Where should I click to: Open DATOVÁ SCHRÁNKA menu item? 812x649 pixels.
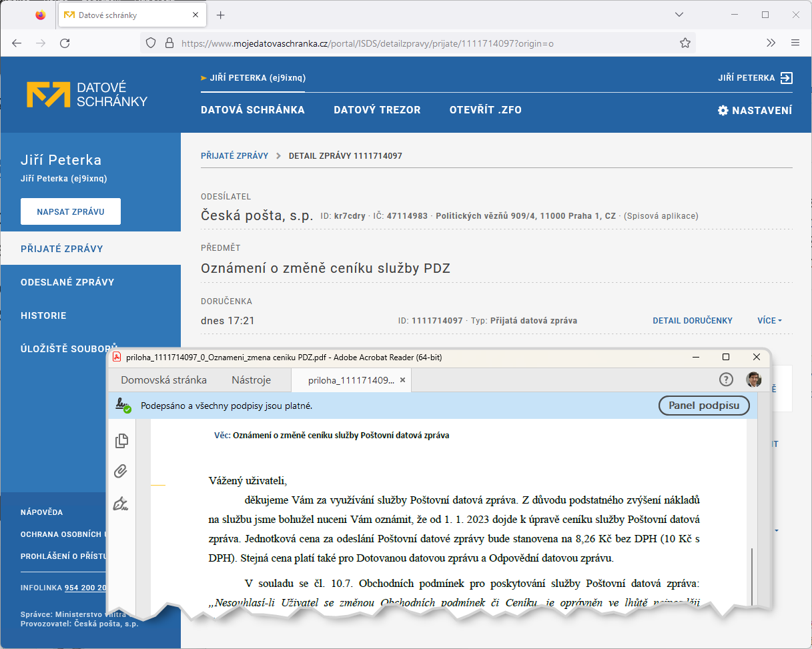253,110
